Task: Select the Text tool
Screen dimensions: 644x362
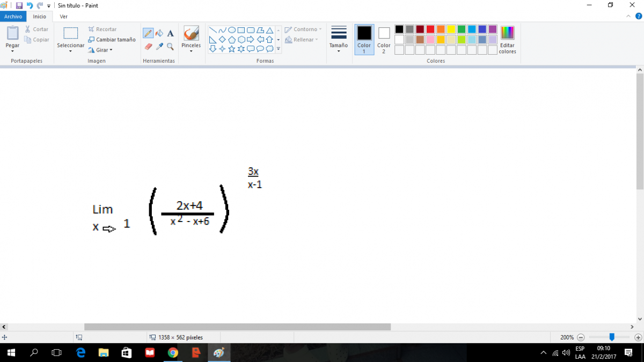Action: [x=170, y=33]
